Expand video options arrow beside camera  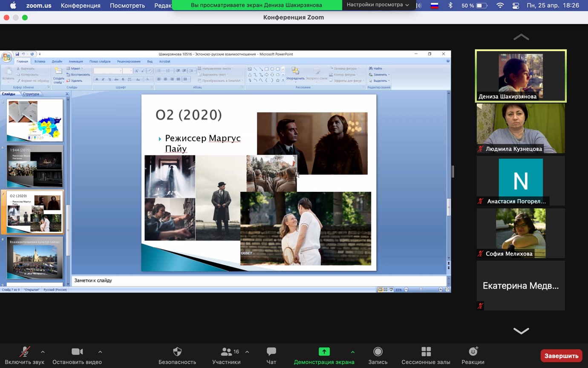tap(100, 352)
